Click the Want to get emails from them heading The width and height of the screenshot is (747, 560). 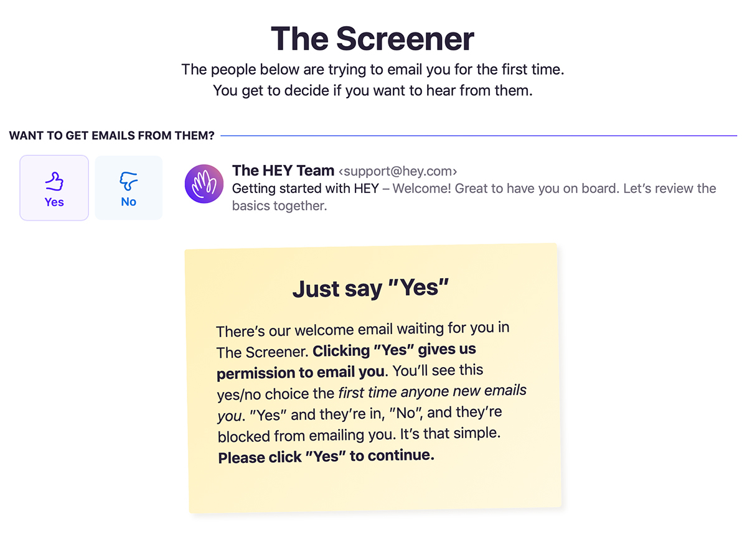(112, 136)
